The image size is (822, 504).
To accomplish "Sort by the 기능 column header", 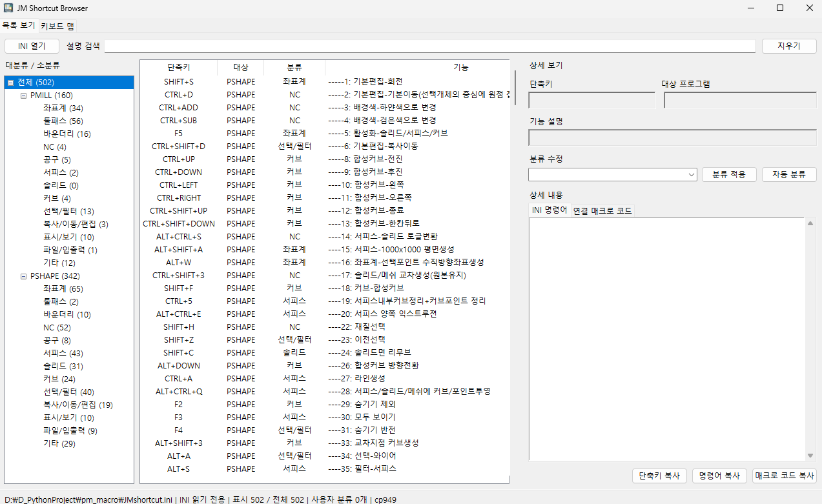I will [417, 67].
